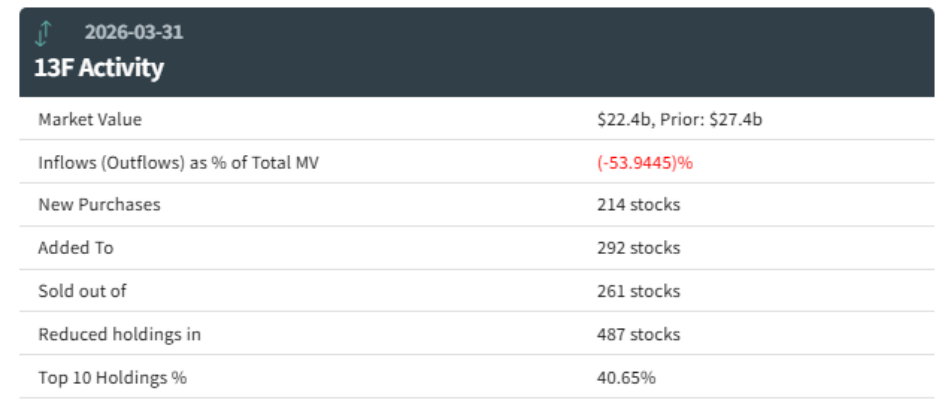Select the Added To row label
946x407 pixels.
click(76, 248)
